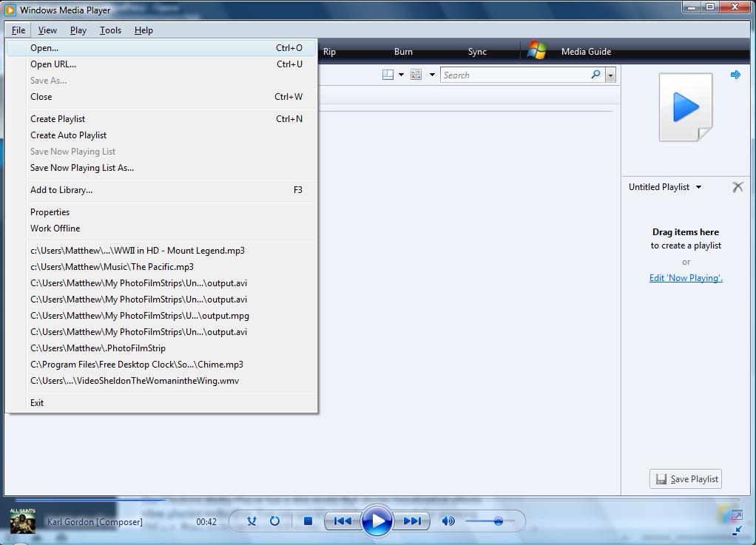Choose Exit from the File menu
The width and height of the screenshot is (756, 545).
[161, 403]
